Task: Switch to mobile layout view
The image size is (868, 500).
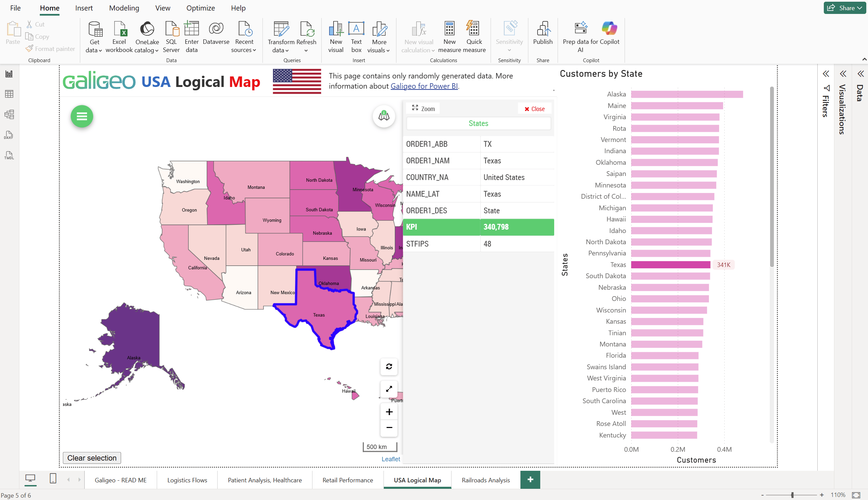Action: click(53, 478)
